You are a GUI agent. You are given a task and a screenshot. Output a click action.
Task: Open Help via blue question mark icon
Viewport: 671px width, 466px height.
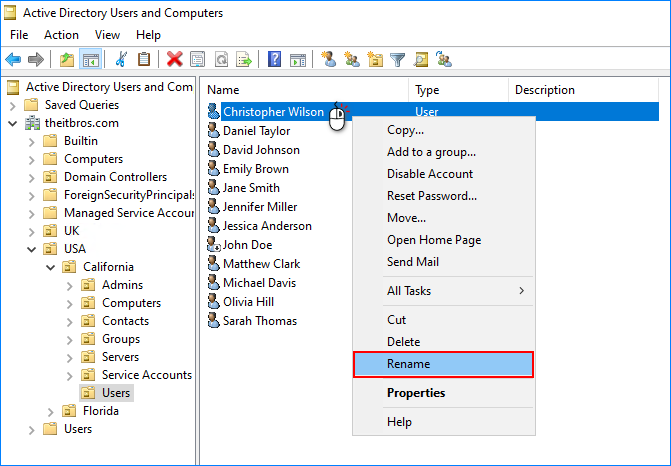coord(274,59)
